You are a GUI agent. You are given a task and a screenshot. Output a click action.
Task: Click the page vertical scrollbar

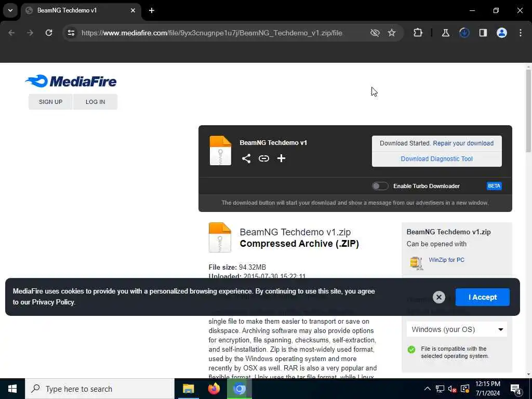tap(528, 110)
